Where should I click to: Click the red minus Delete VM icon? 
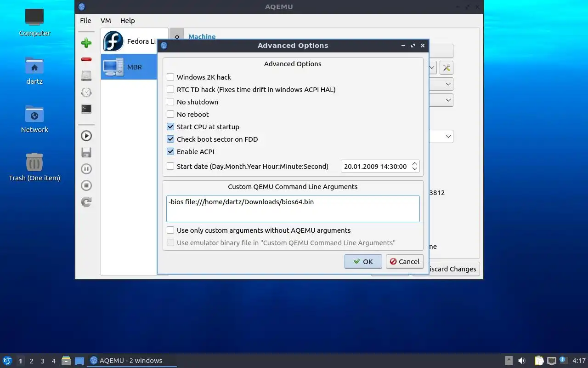[86, 59]
